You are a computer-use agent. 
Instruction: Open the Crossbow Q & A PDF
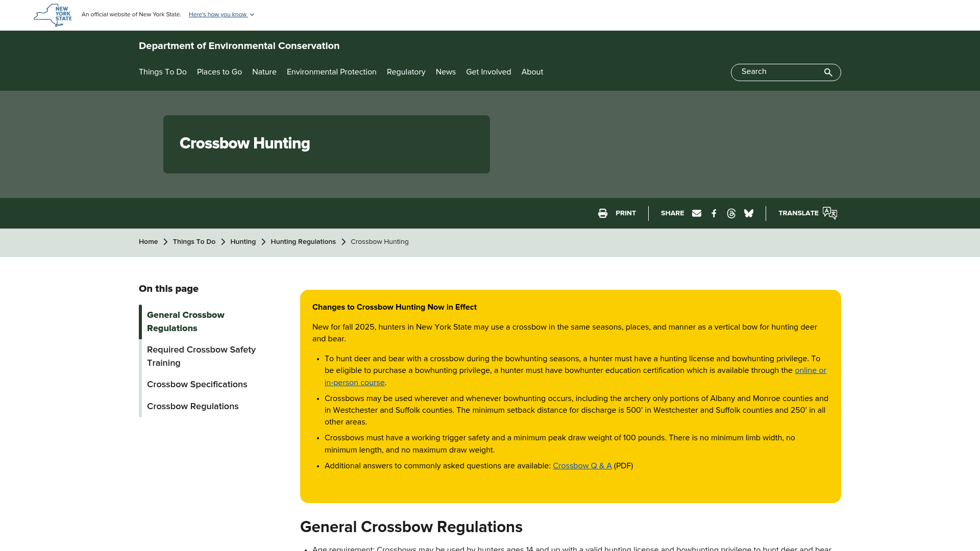pyautogui.click(x=582, y=466)
